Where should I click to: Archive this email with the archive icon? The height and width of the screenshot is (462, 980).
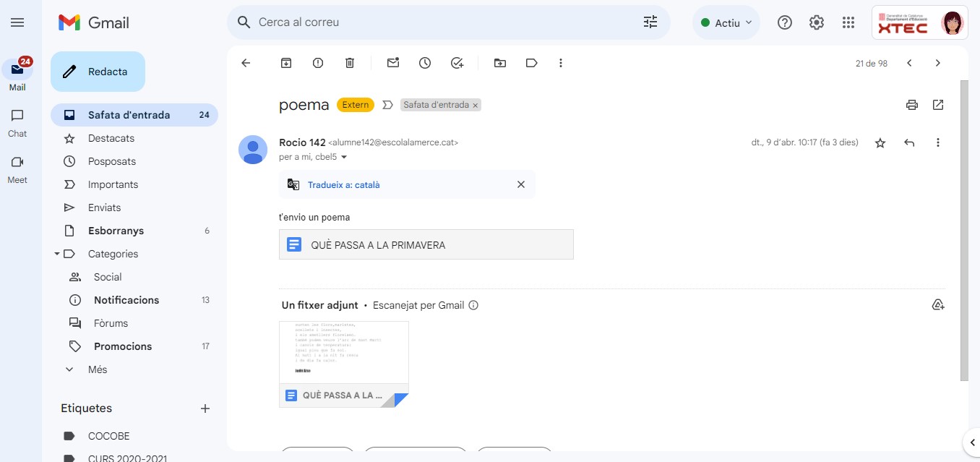(x=286, y=63)
